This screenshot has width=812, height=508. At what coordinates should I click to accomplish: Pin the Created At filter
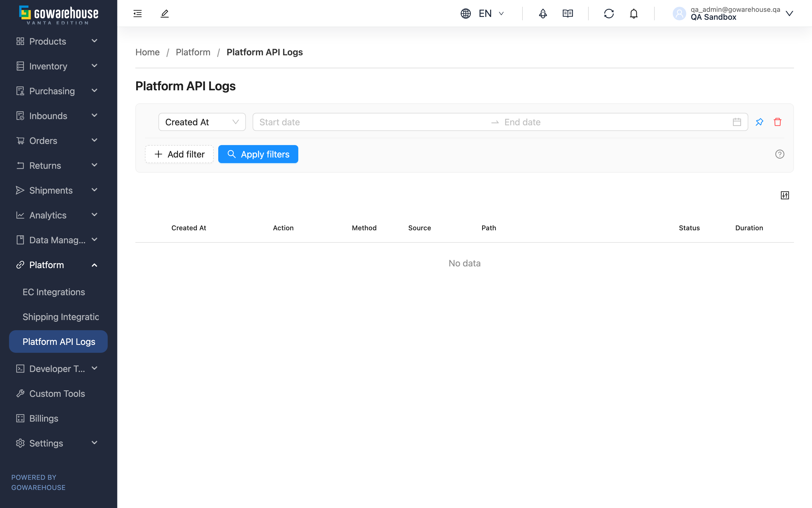(760, 122)
